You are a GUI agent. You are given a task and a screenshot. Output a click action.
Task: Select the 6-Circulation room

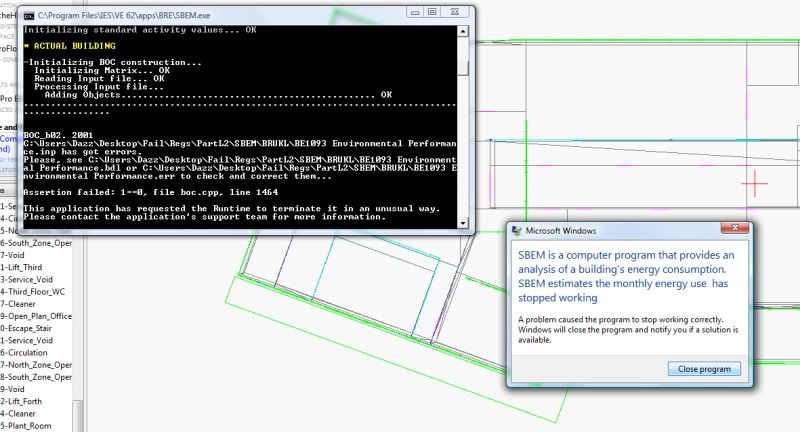(x=24, y=352)
